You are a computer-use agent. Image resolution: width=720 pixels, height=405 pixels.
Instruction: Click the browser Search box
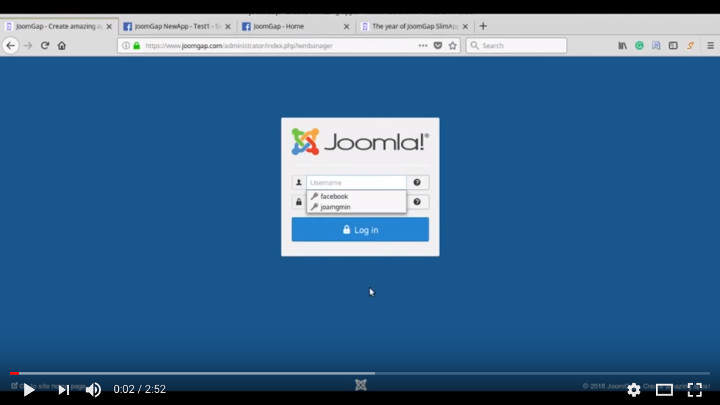pyautogui.click(x=516, y=45)
